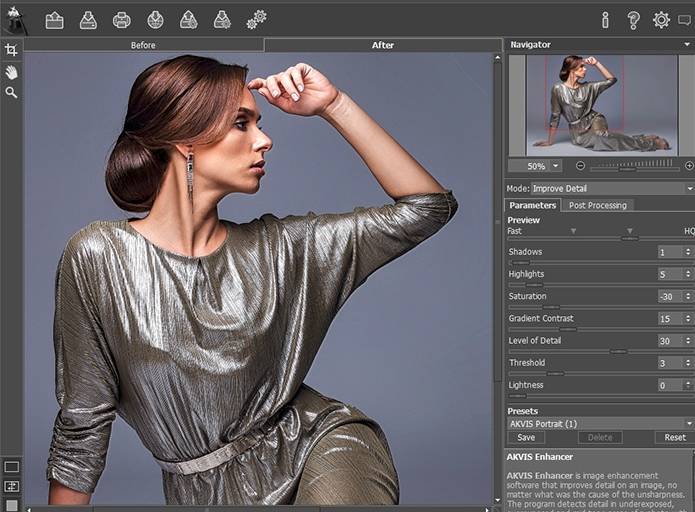The width and height of the screenshot is (695, 512).
Task: Switch to the Post Processing tab
Action: (x=597, y=205)
